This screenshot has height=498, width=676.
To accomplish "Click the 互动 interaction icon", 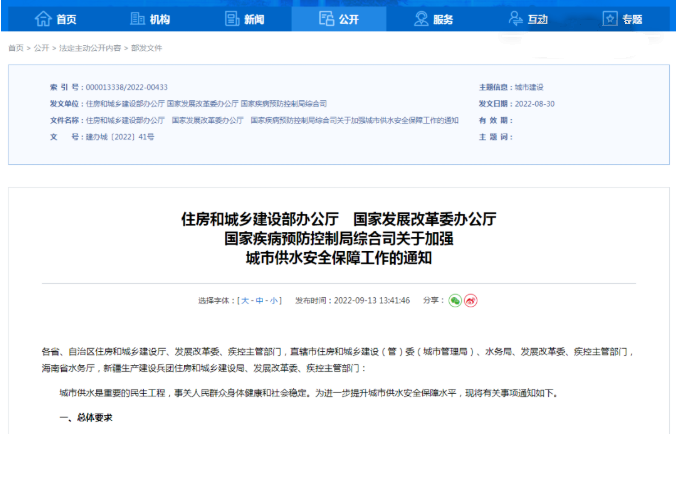I will click(x=516, y=19).
